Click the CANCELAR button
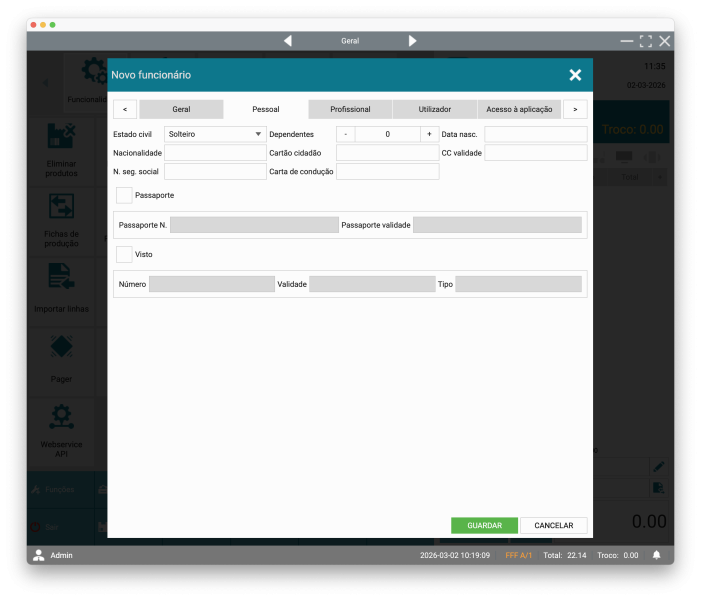The image size is (701, 600). coord(554,525)
